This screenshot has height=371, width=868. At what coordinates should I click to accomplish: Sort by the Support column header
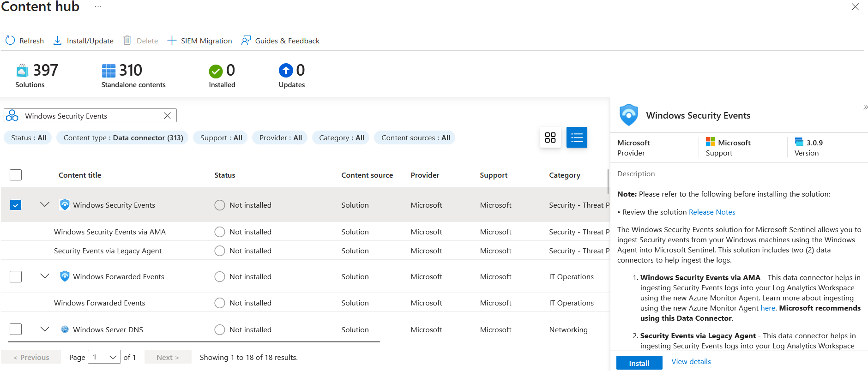point(494,175)
